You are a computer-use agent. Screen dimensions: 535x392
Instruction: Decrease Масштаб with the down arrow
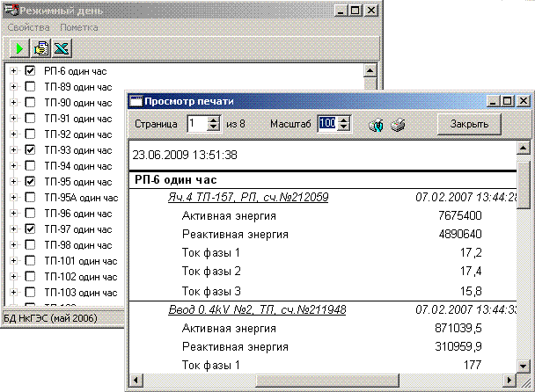click(344, 127)
